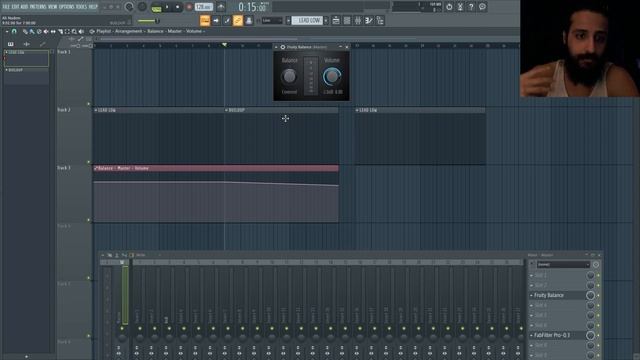
Task: Adjust the master volume slider in toolbar
Action: click(x=148, y=21)
